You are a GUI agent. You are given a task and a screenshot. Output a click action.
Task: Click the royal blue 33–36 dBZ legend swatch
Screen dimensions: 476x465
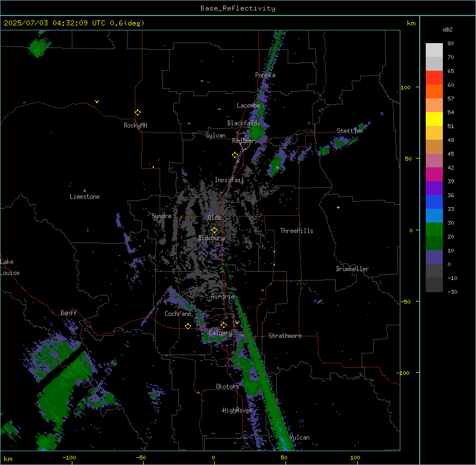[x=434, y=202]
